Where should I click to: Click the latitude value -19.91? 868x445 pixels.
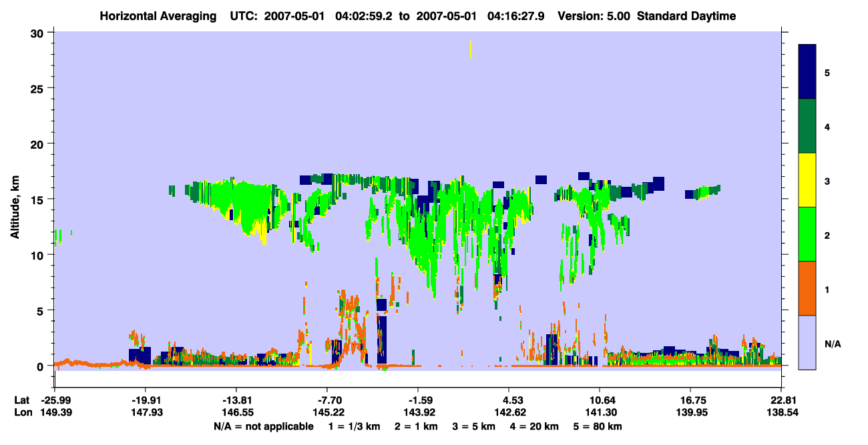[146, 400]
